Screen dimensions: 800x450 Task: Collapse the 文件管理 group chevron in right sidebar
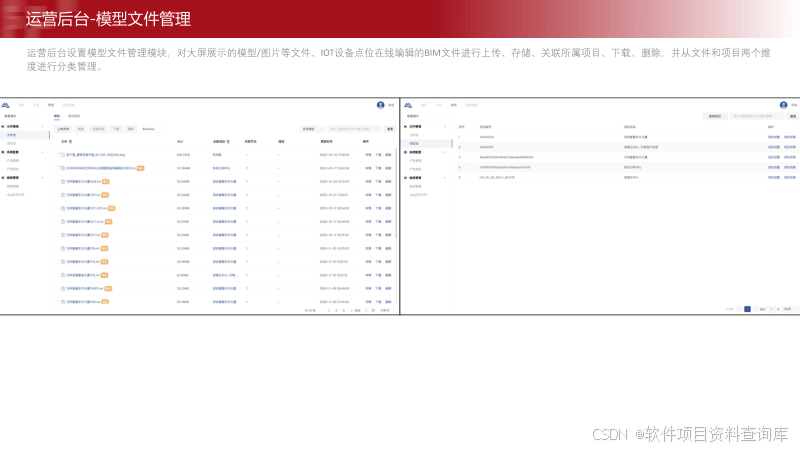pos(445,127)
